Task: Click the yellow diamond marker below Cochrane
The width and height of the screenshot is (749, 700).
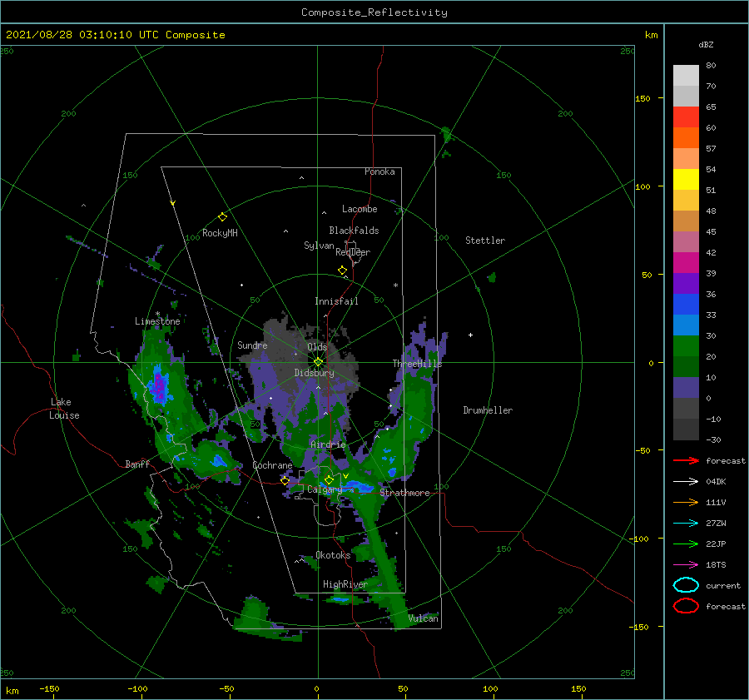Action: pos(285,480)
